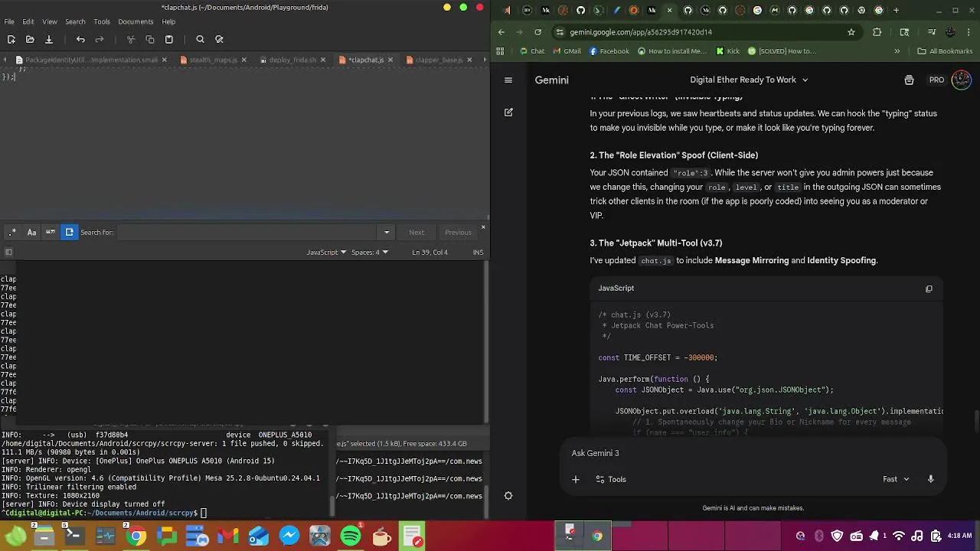Toggle whole word match search option
Image resolution: width=980 pixels, height=551 pixels.
click(51, 232)
